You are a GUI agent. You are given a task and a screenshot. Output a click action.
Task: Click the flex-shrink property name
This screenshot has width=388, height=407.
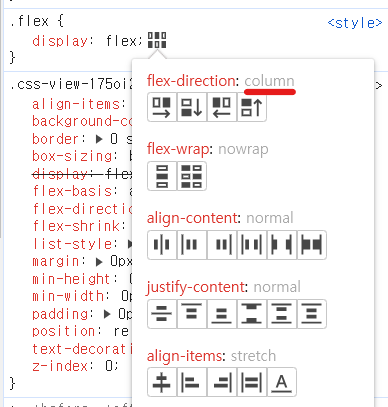(76, 226)
